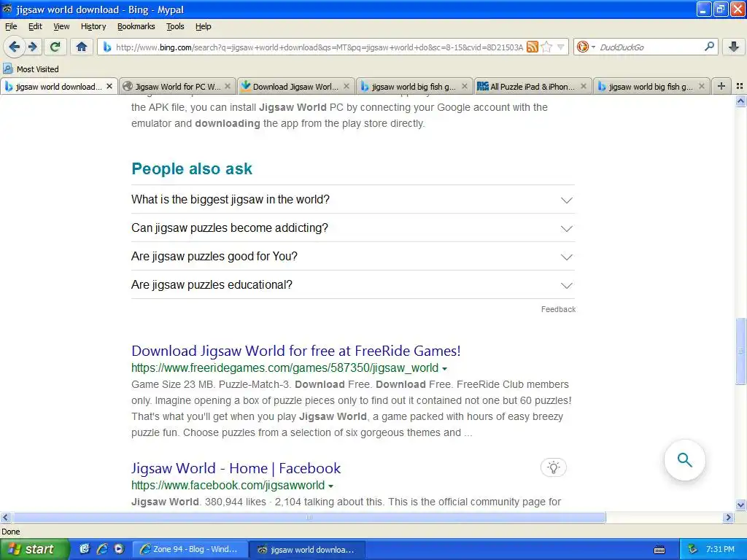Click vertical scrollbar up arrow
This screenshot has width=747, height=560.
click(x=740, y=101)
